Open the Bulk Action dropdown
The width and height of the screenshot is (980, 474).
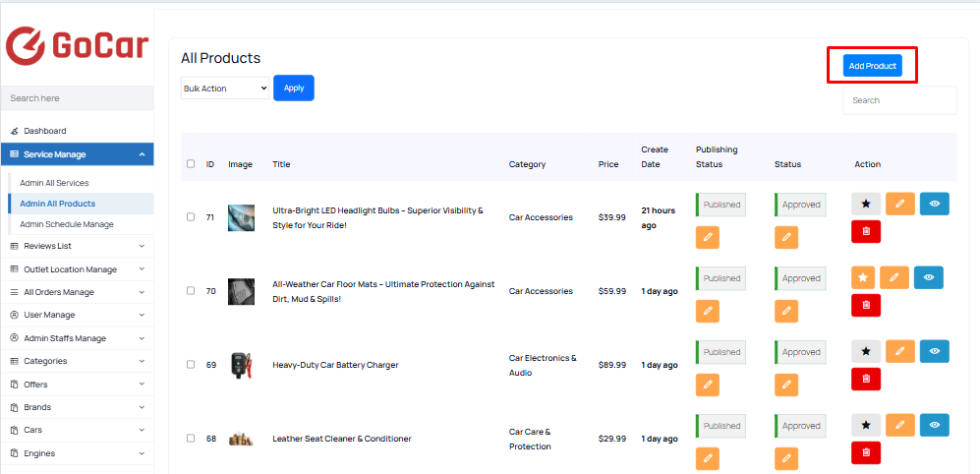[225, 89]
